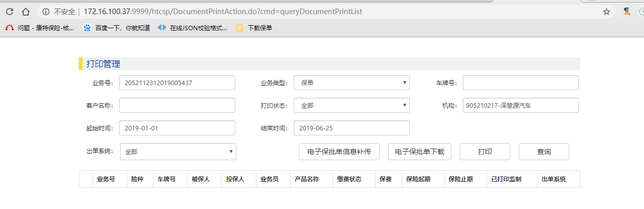Screen dimensions: 644x209
Task: Open the 问题 - 康特保险 bookmark
Action: click(x=40, y=28)
